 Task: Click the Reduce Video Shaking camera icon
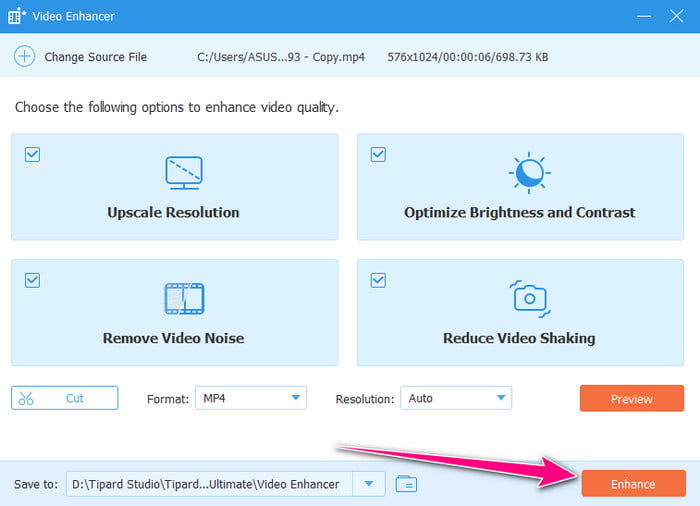[529, 298]
